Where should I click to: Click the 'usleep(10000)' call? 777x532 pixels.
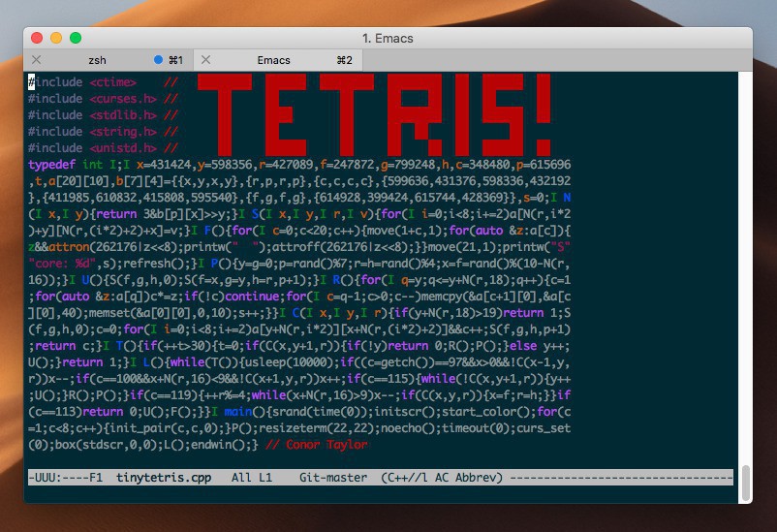290,362
